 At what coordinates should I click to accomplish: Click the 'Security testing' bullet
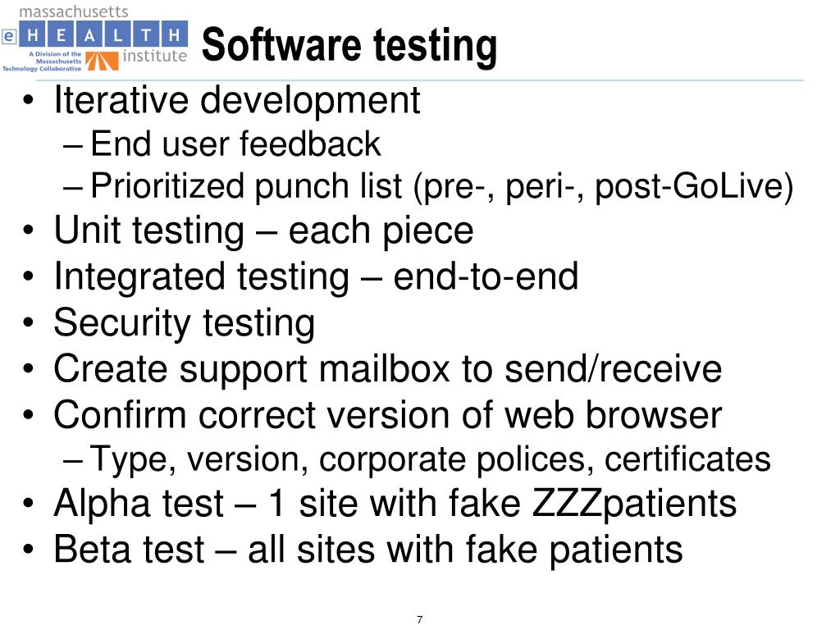pyautogui.click(x=185, y=322)
